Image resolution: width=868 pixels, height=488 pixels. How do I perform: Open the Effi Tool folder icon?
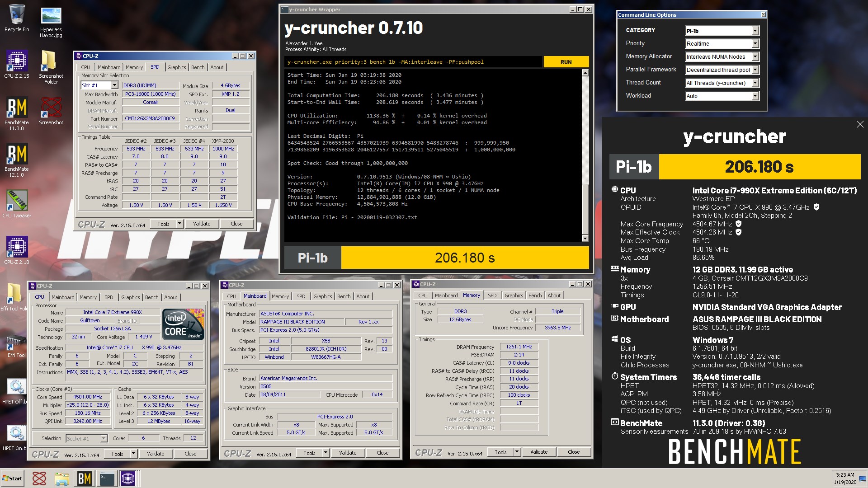pyautogui.click(x=14, y=296)
